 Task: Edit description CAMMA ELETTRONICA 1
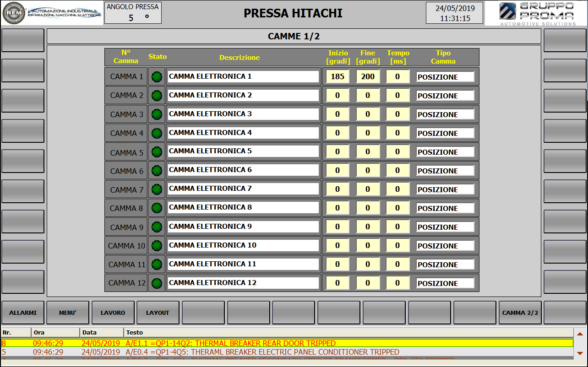pyautogui.click(x=243, y=77)
